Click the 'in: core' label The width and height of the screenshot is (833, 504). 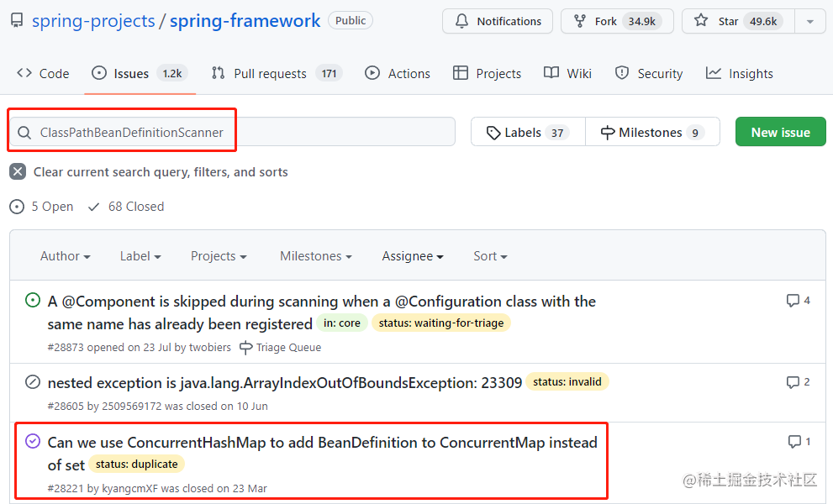click(342, 323)
